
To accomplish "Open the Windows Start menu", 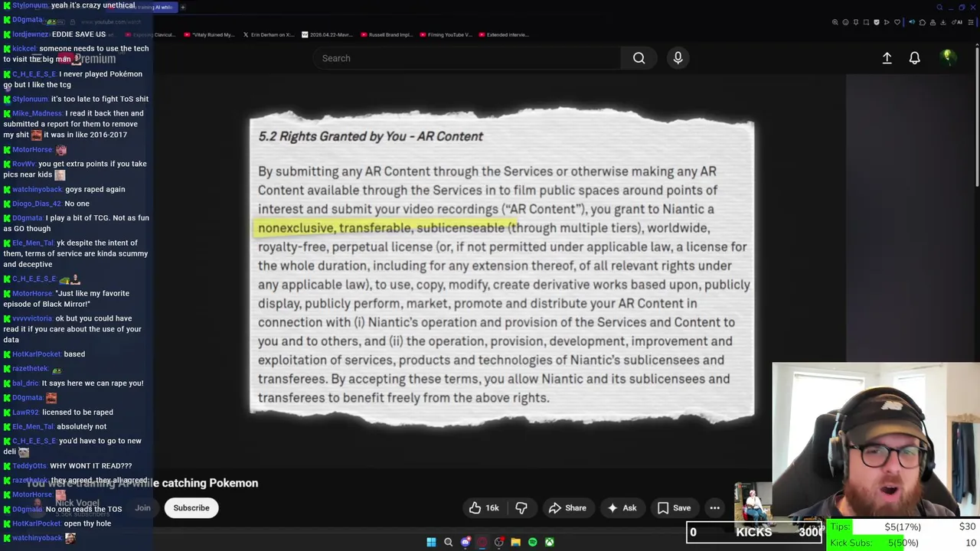I will tap(431, 542).
